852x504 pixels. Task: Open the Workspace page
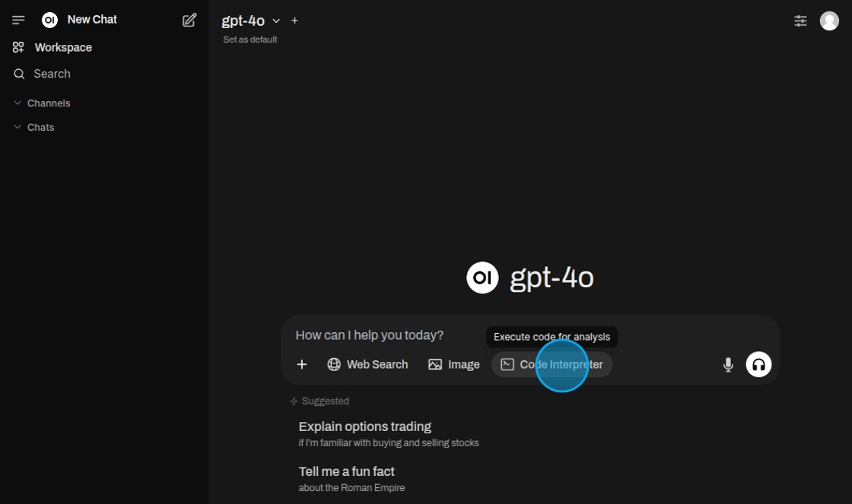pyautogui.click(x=63, y=47)
